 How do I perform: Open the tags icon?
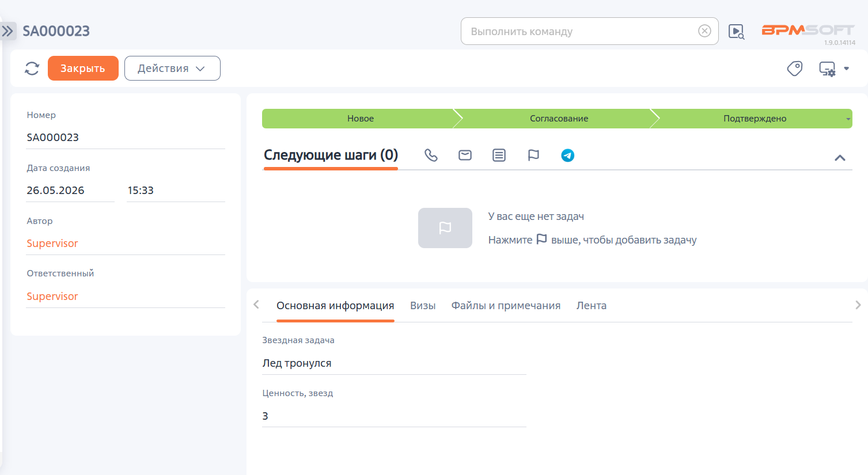click(x=795, y=69)
